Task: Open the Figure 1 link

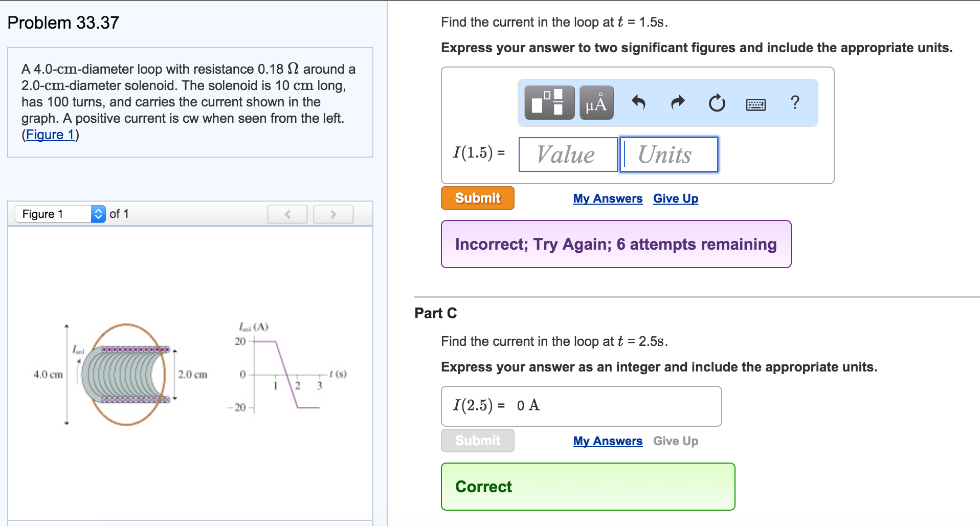Action: point(51,135)
